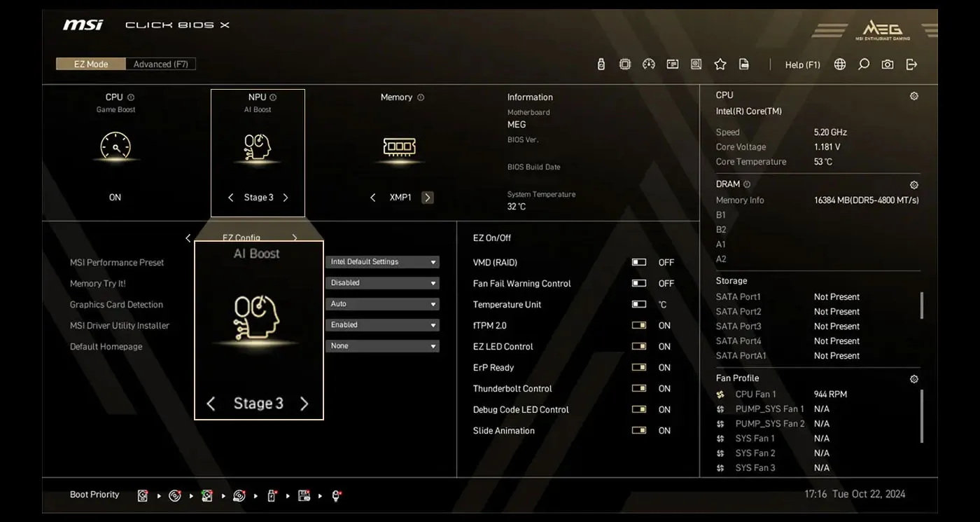Toggle the EZ LED Control switch

tap(639, 347)
